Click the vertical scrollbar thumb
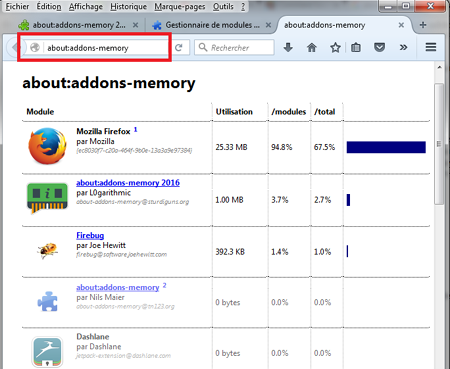450x369 pixels. point(439,144)
